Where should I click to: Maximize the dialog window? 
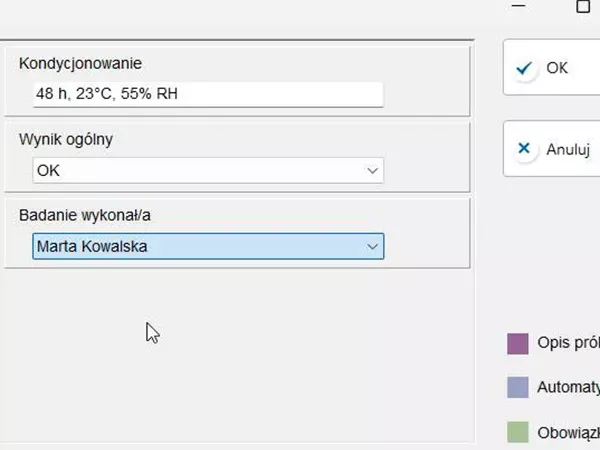click(583, 6)
